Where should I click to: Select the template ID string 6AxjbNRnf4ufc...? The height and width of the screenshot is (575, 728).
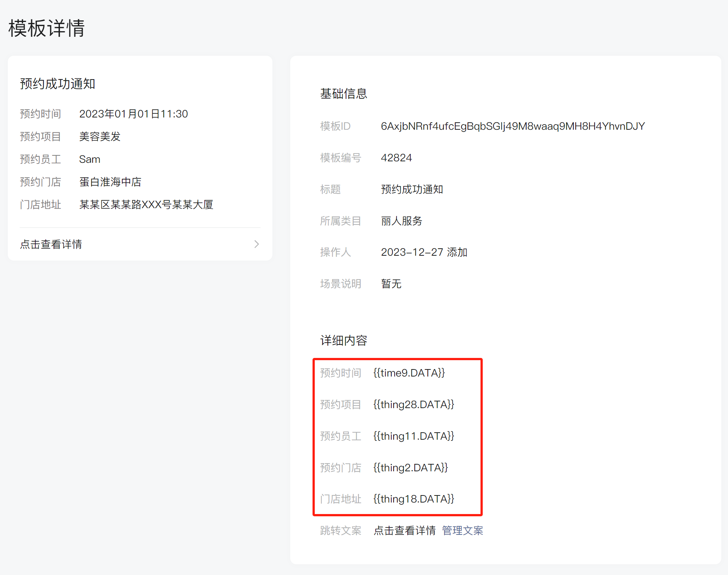coord(512,126)
